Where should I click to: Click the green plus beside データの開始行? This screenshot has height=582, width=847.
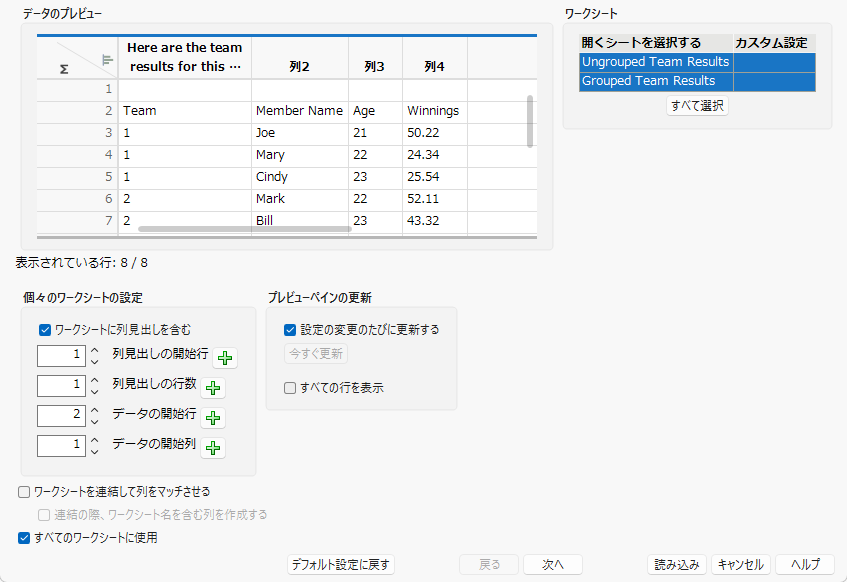[213, 418]
